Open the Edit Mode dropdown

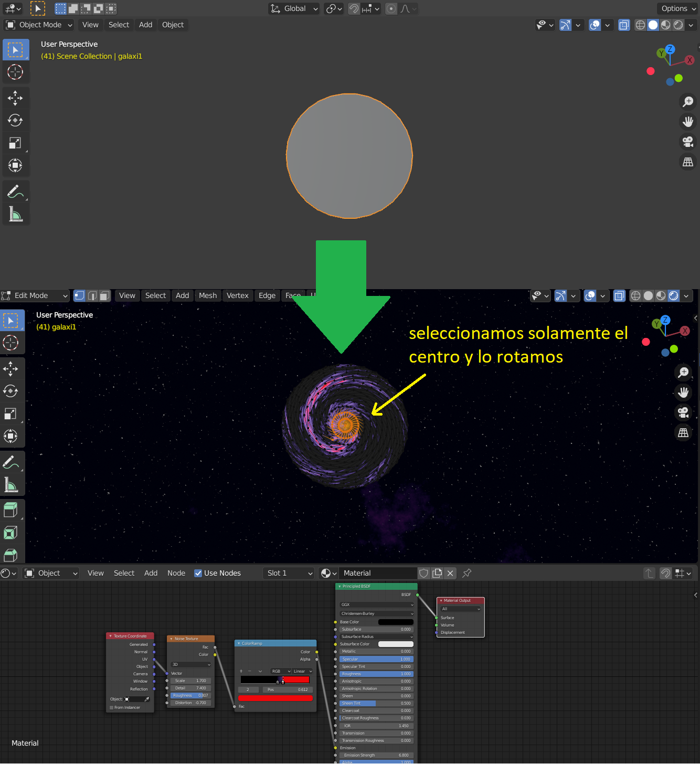[35, 295]
